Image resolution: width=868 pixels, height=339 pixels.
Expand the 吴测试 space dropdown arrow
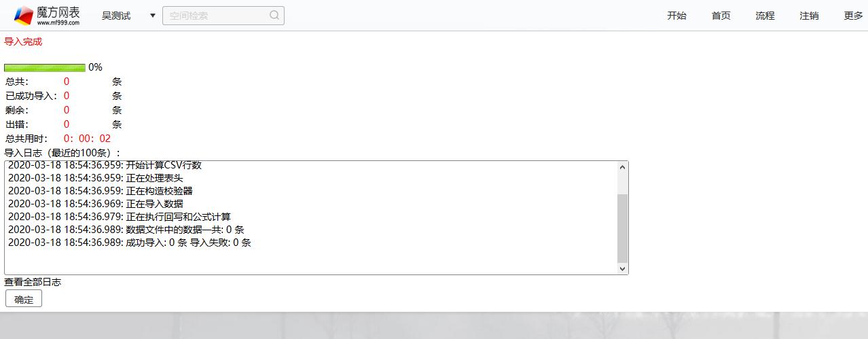tap(153, 16)
